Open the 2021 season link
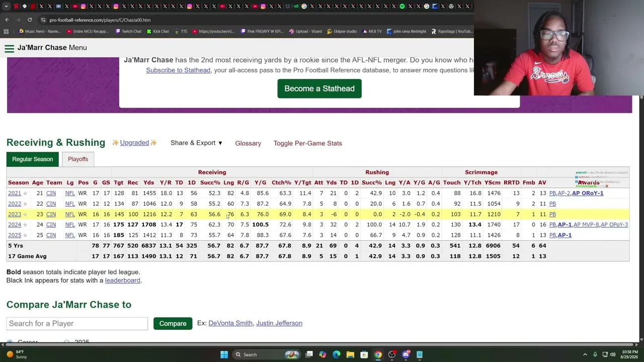This screenshot has width=644, height=362. tap(15, 193)
